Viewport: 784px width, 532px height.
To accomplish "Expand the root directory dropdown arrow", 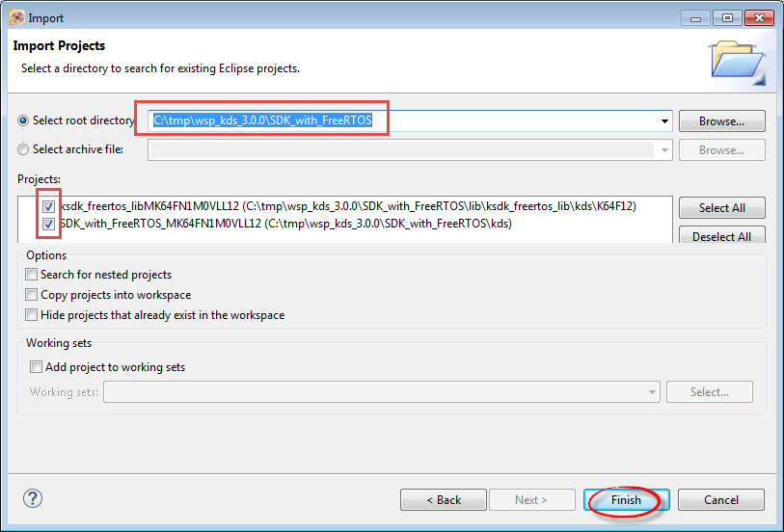I will (664, 121).
